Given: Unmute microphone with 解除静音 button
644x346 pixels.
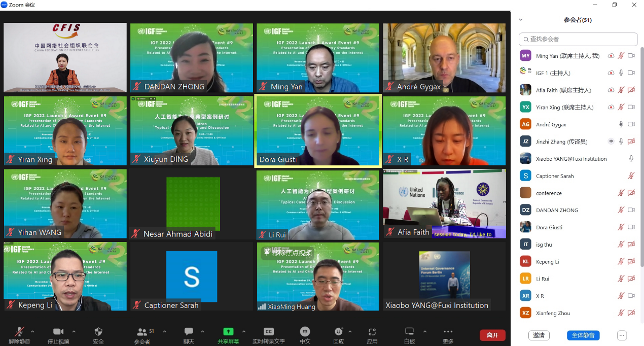Looking at the screenshot, I should [x=19, y=332].
